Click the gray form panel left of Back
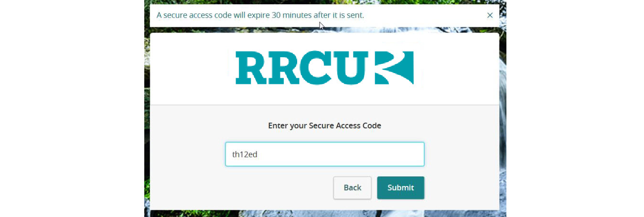644x217 pixels. pyautogui.click(x=239, y=187)
